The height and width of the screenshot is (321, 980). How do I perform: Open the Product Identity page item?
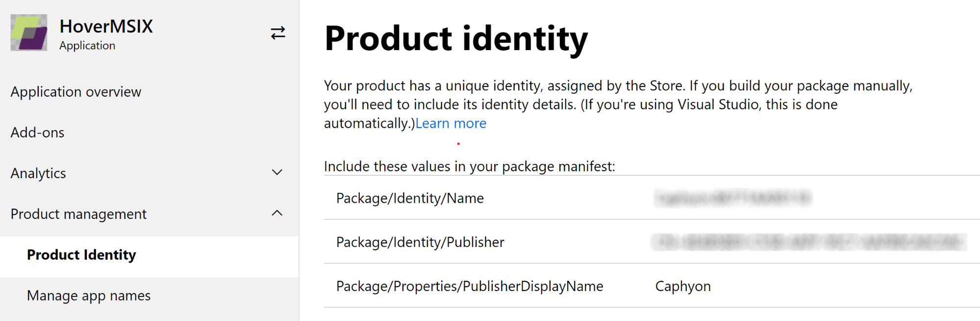pos(81,255)
